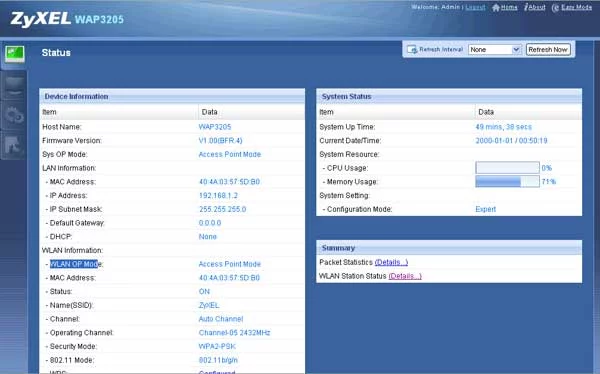Open WLAN Station Status Details link
This screenshot has height=374, width=600.
[x=405, y=276]
